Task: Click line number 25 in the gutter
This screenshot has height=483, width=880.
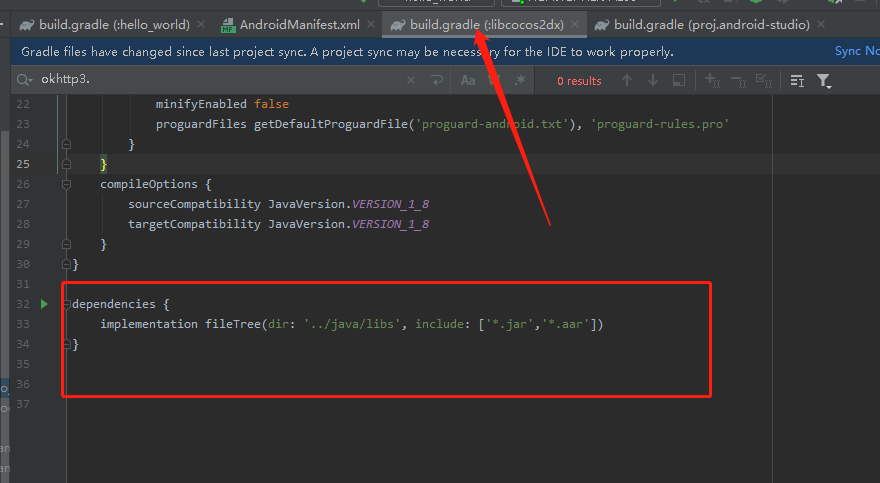Action: tap(22, 164)
